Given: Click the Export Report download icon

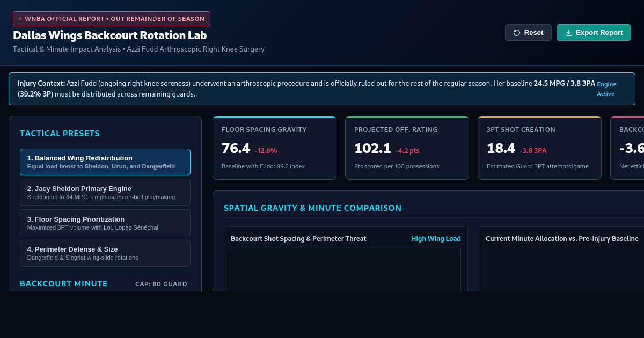Looking at the screenshot, I should coord(569,33).
